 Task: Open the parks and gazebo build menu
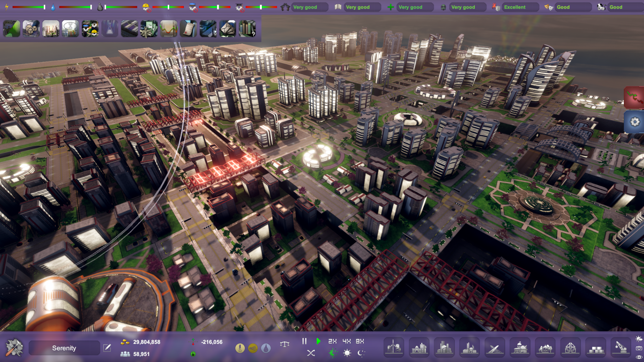pyautogui.click(x=545, y=347)
